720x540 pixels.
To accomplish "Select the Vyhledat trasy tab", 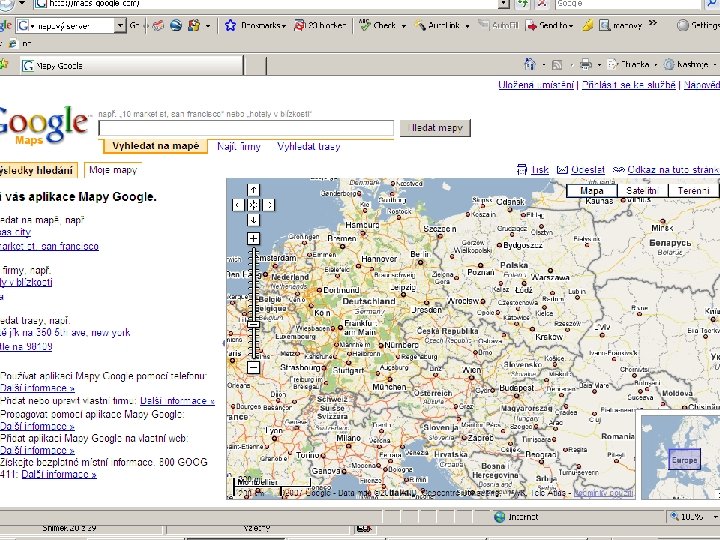I will [x=309, y=146].
